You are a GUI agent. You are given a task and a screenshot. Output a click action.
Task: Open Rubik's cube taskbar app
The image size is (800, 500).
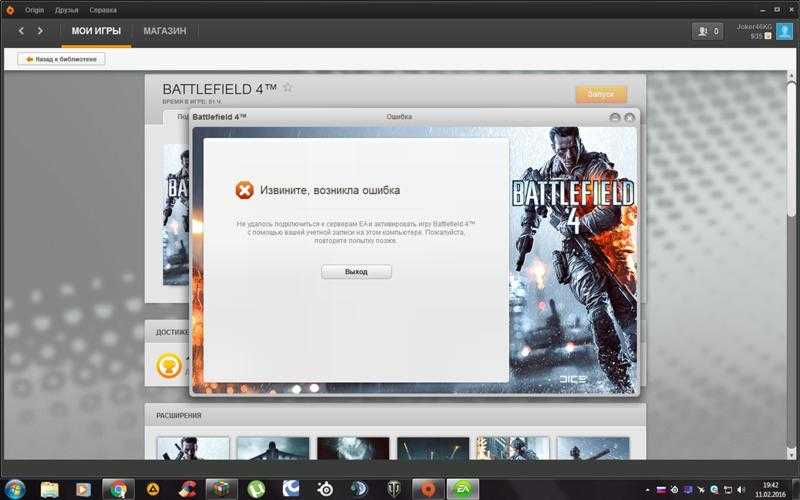pos(221,489)
